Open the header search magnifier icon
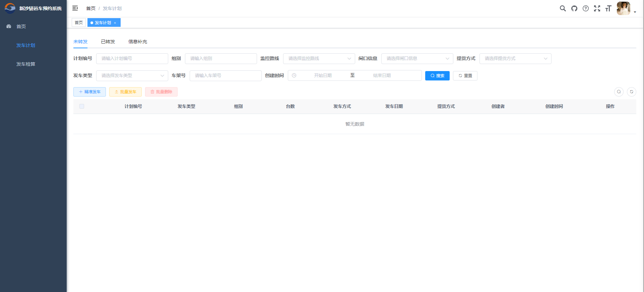 coord(563,8)
